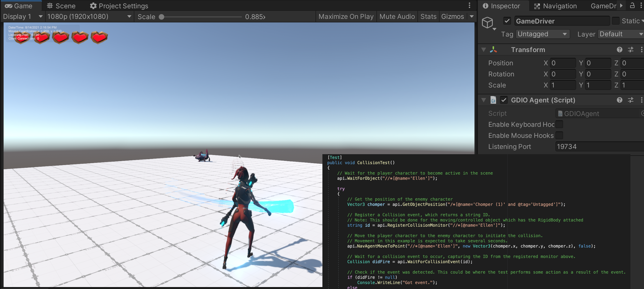Open Transform presets icon
644x289 pixels.
pos(631,50)
